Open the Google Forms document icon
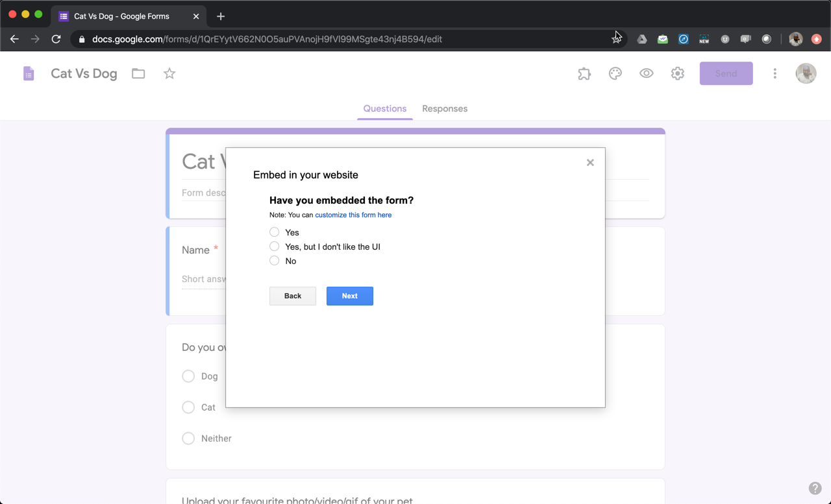This screenshot has width=831, height=504. click(x=29, y=73)
